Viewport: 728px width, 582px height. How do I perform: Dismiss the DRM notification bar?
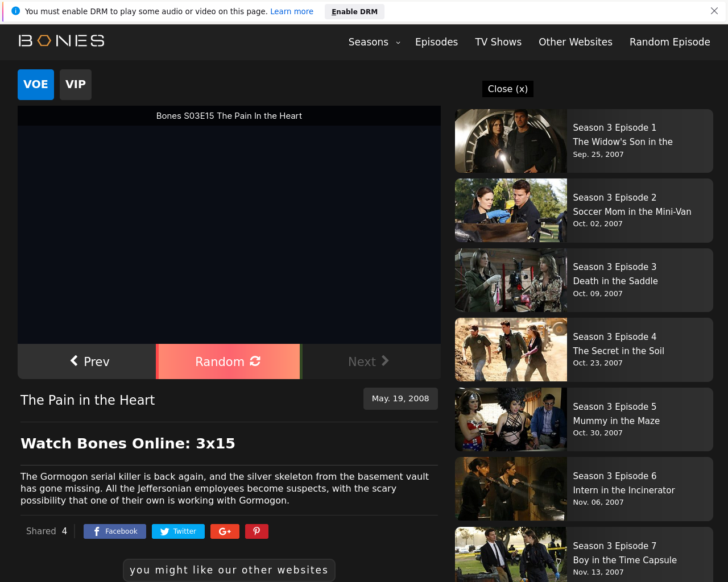(x=714, y=11)
